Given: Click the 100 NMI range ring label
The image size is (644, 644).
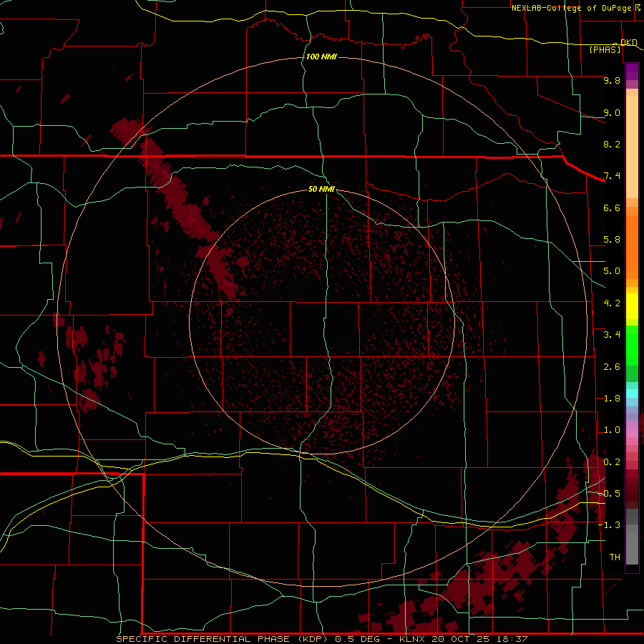Looking at the screenshot, I should pos(321,57).
